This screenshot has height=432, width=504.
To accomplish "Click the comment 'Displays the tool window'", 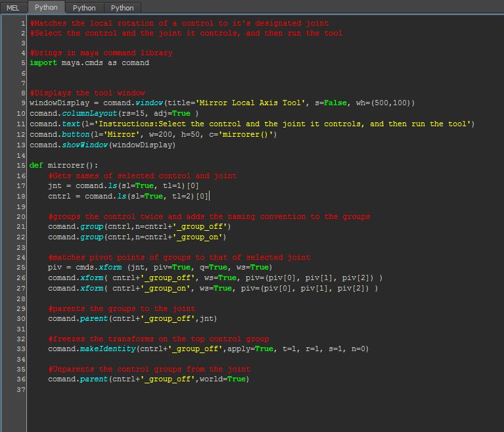I will tap(87, 93).
